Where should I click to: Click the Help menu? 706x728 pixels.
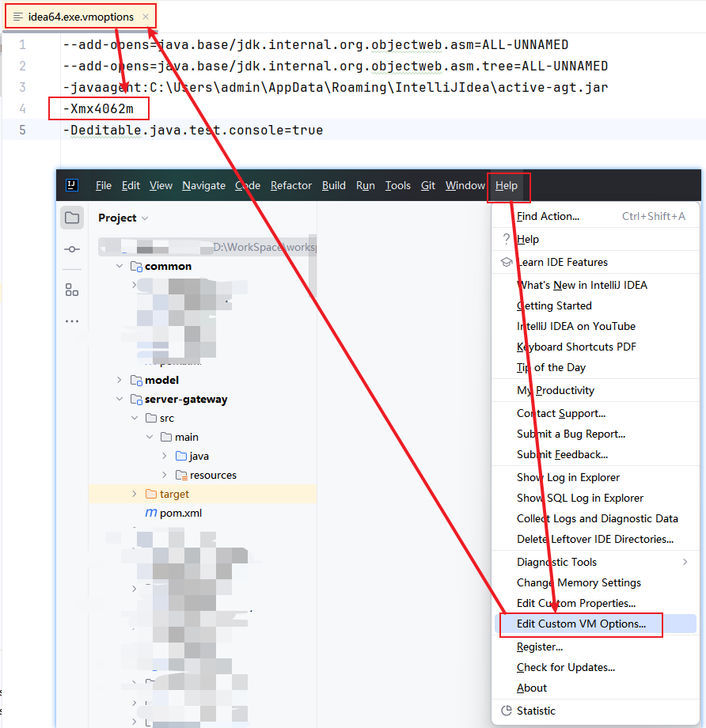(x=507, y=186)
